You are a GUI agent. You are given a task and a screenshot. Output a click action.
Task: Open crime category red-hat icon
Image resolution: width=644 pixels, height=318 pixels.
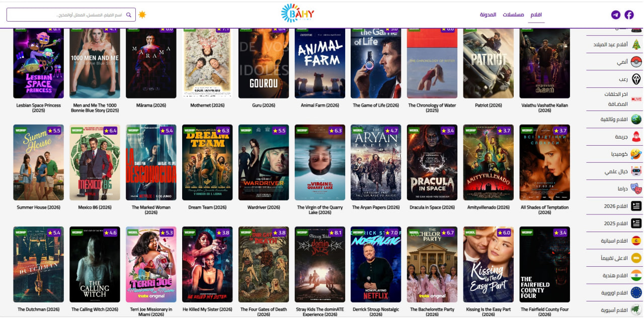point(636,137)
